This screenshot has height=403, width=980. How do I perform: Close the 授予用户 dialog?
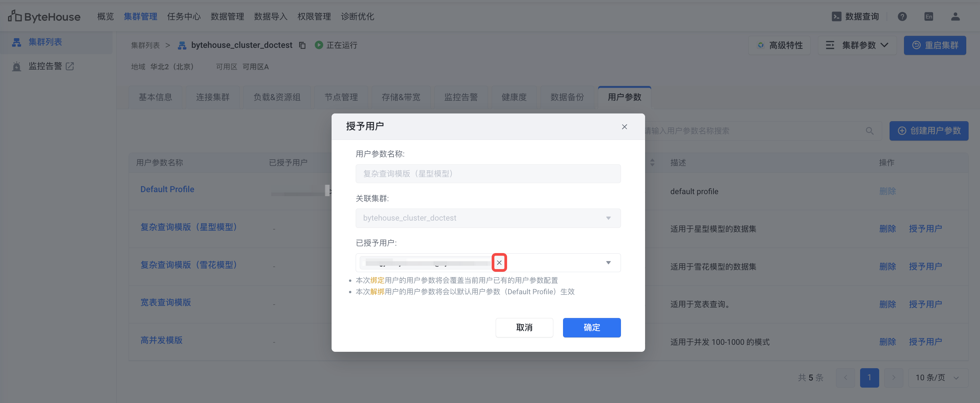[624, 127]
